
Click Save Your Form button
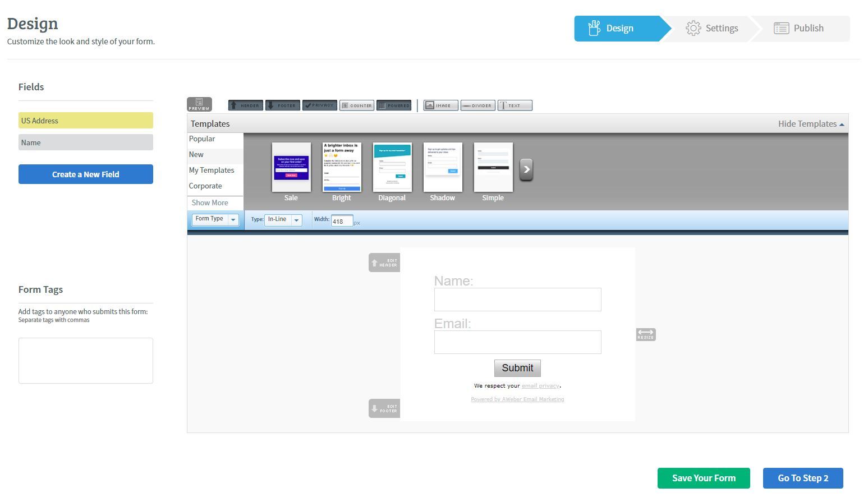pos(704,478)
